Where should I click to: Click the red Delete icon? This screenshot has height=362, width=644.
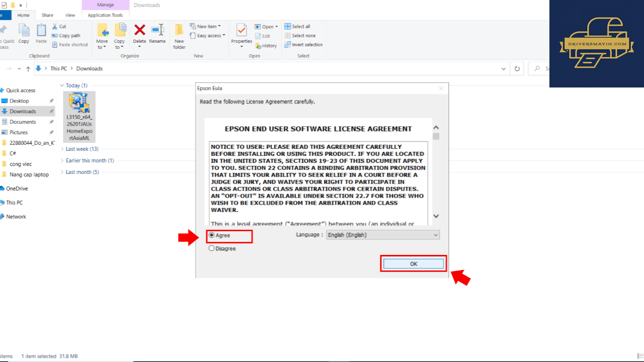point(139,30)
